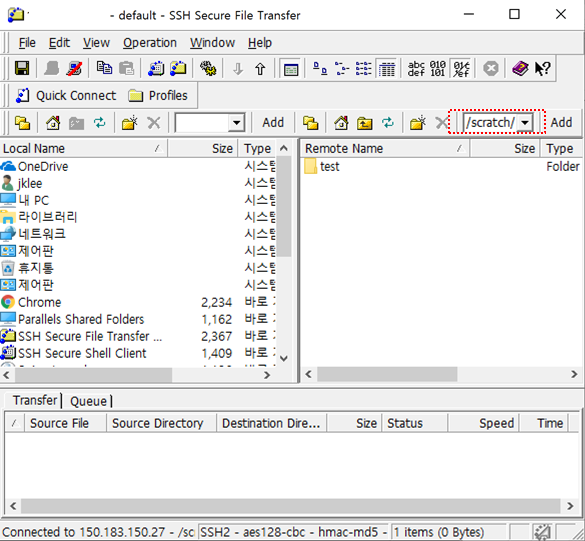Click local pane vertical scrollbar down arrow

[284, 359]
